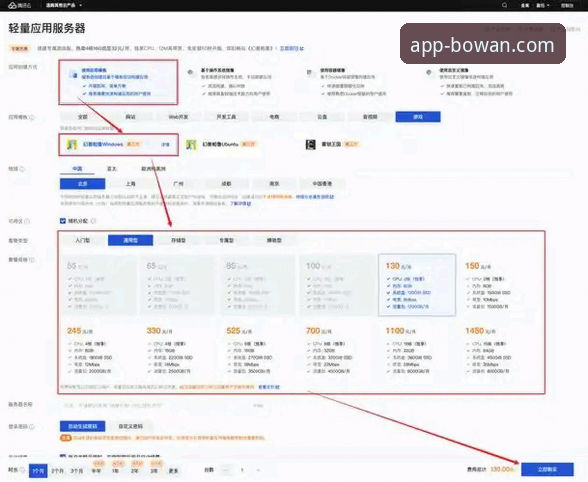Open the 更多 duration options
The width and height of the screenshot is (588, 482).
(x=173, y=470)
